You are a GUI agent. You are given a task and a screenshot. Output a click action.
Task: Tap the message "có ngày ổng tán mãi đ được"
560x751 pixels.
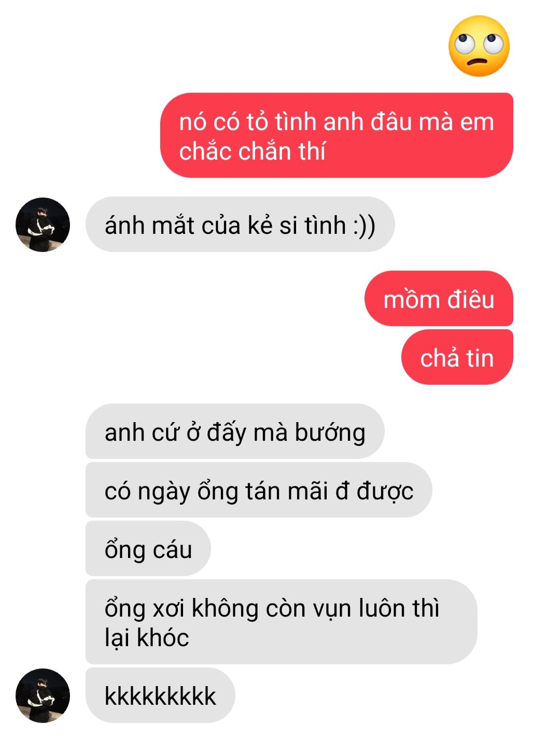coord(259,490)
